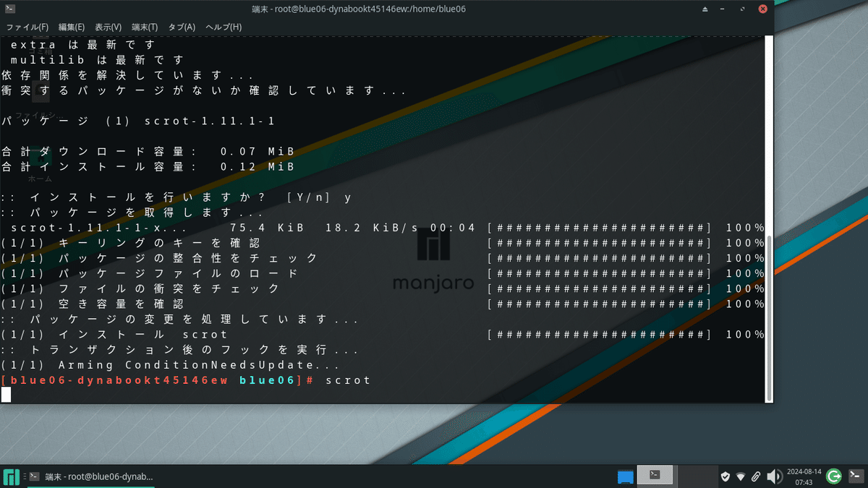Click the terminal's vertical scrollbar handle

770,318
